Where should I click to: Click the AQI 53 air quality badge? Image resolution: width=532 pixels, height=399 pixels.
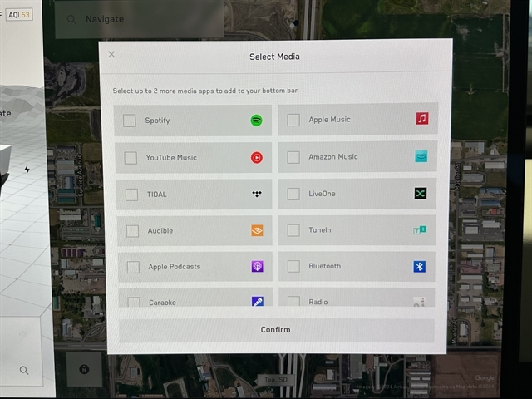pyautogui.click(x=19, y=15)
